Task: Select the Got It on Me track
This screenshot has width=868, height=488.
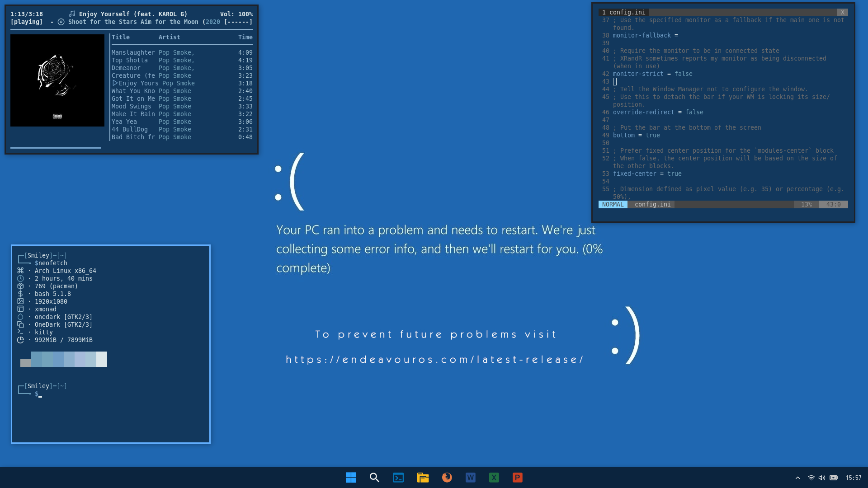Action: pyautogui.click(x=182, y=99)
